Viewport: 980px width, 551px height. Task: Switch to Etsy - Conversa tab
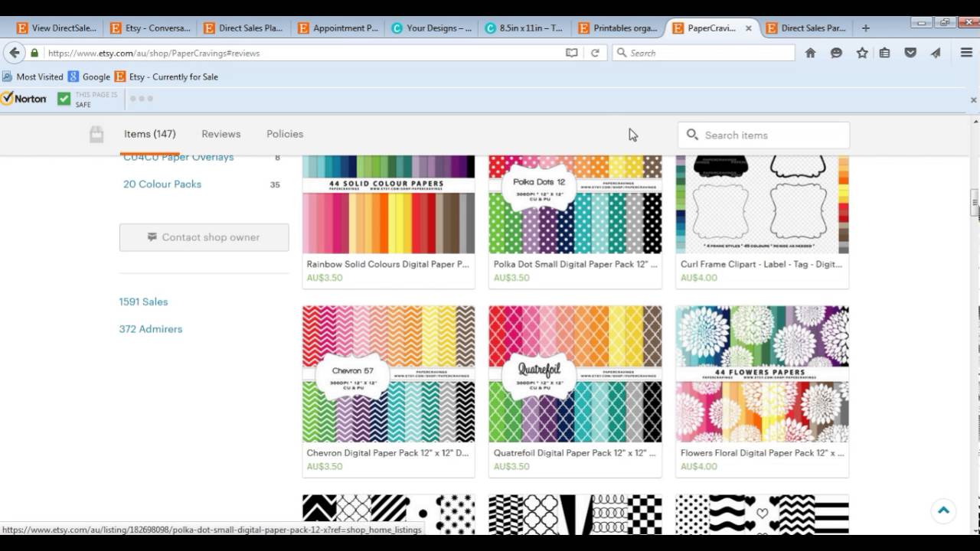[x=150, y=28]
